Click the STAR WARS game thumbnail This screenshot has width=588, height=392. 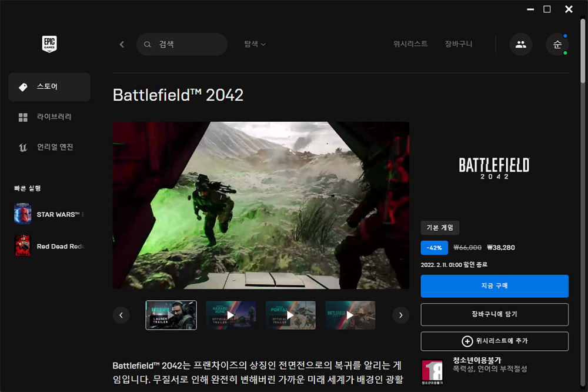pyautogui.click(x=22, y=214)
